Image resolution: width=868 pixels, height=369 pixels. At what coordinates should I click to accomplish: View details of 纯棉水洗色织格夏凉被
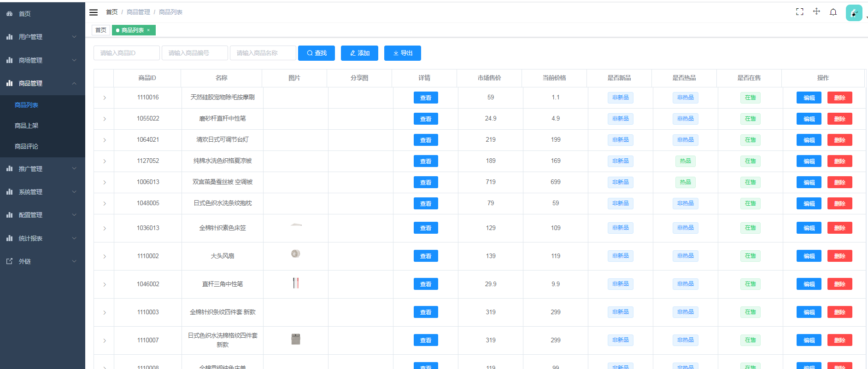[426, 161]
